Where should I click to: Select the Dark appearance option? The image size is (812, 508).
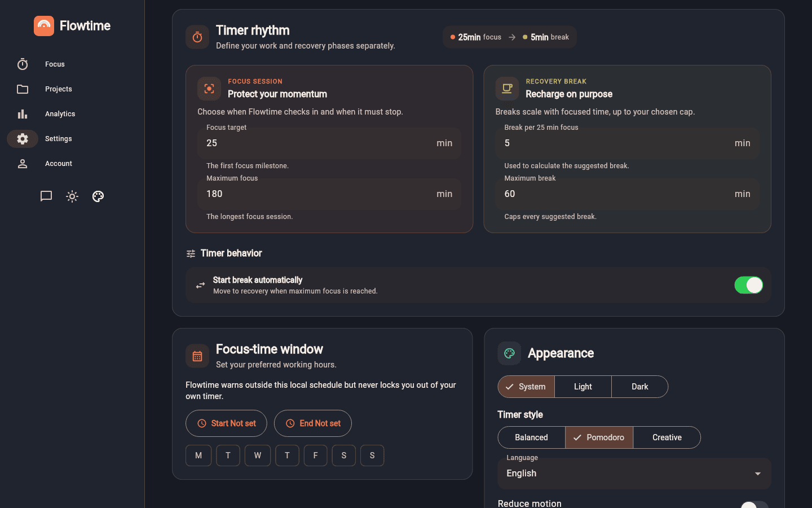tap(640, 387)
